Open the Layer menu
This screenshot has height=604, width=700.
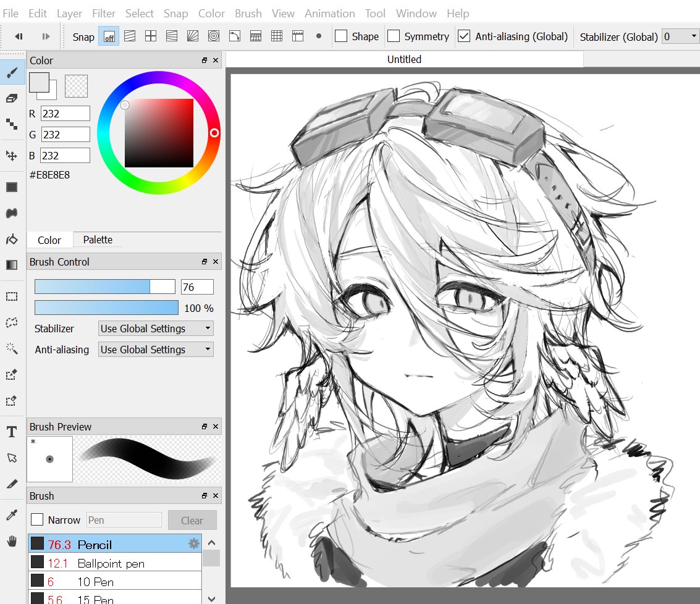(x=69, y=14)
